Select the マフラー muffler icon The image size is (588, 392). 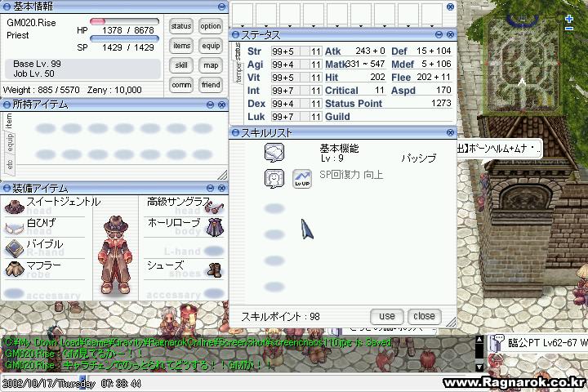[14, 269]
